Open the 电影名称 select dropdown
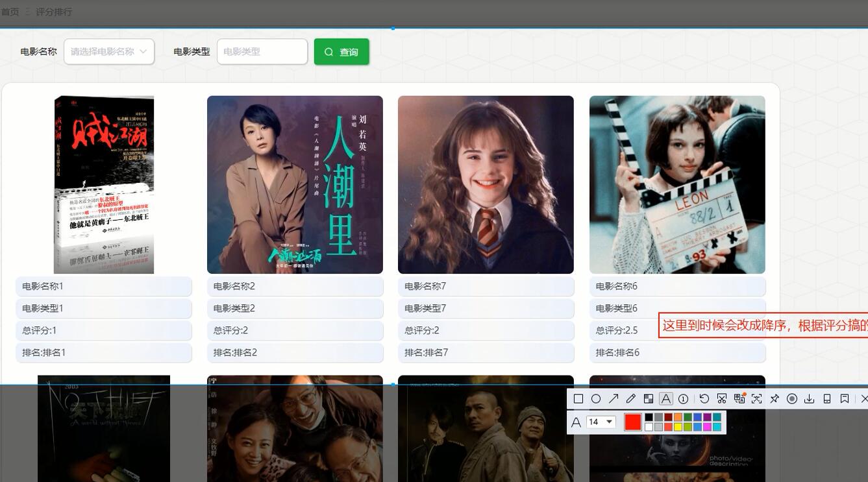The height and width of the screenshot is (482, 868). pos(109,52)
